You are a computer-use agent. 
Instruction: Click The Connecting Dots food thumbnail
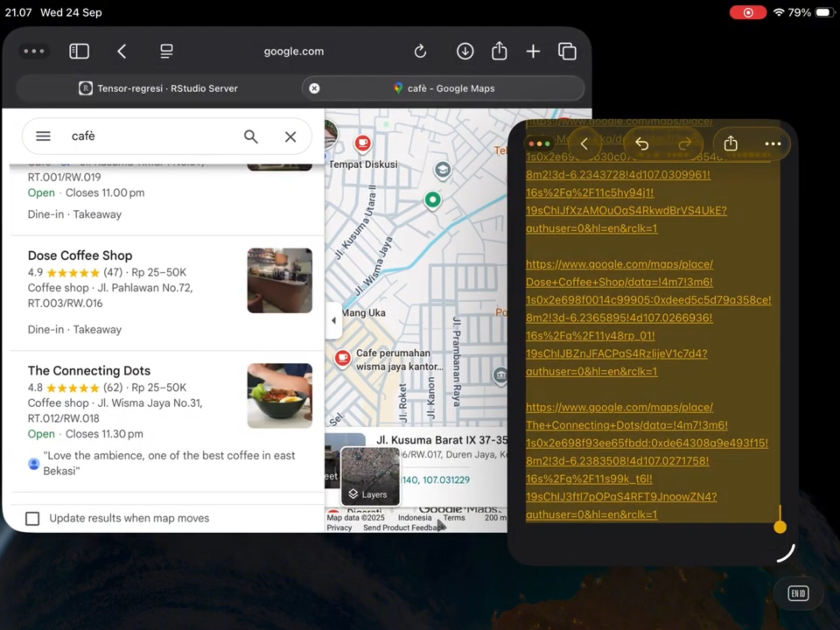pos(279,395)
